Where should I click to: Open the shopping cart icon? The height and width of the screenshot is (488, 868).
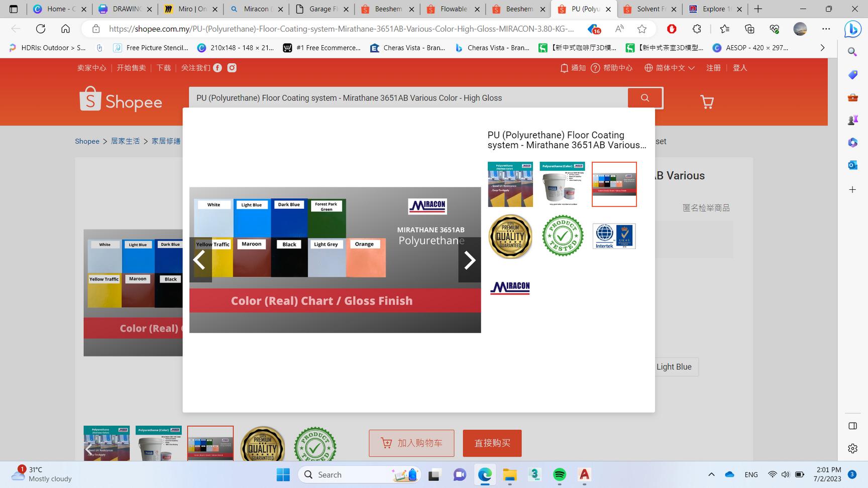[x=707, y=102]
